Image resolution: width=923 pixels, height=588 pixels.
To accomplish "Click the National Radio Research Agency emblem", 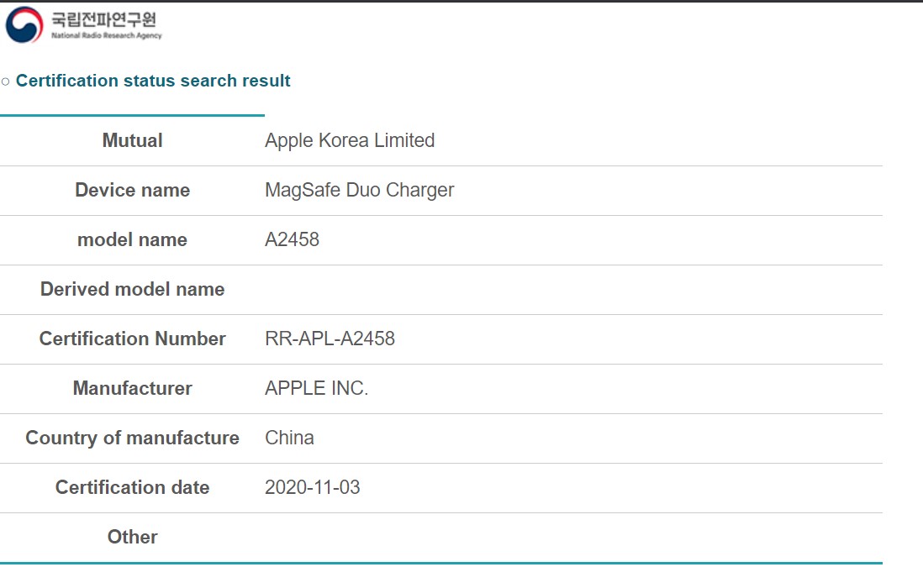I will coord(24,25).
